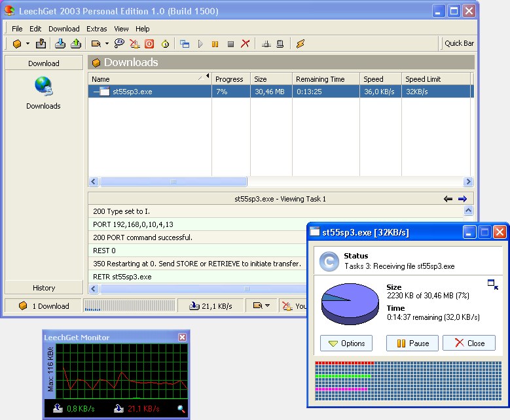The width and height of the screenshot is (510, 420).
Task: Pause the st55sp3.exe download
Action: [412, 343]
